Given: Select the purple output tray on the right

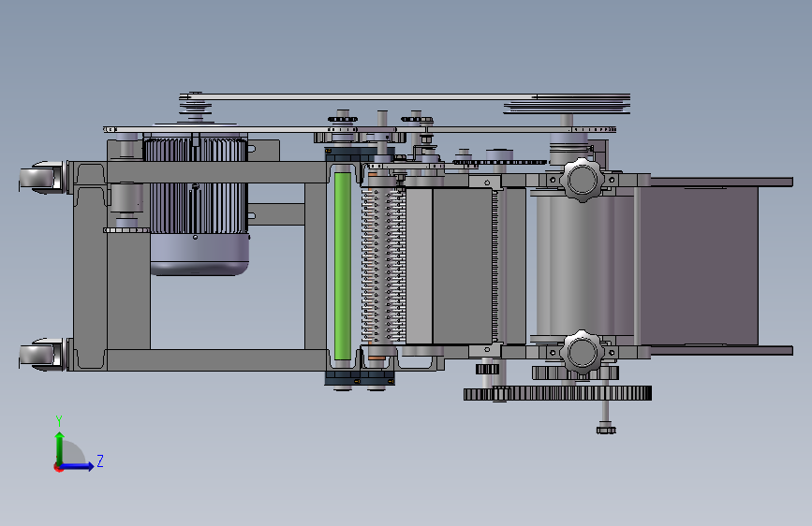Looking at the screenshot, I should click(x=699, y=266).
